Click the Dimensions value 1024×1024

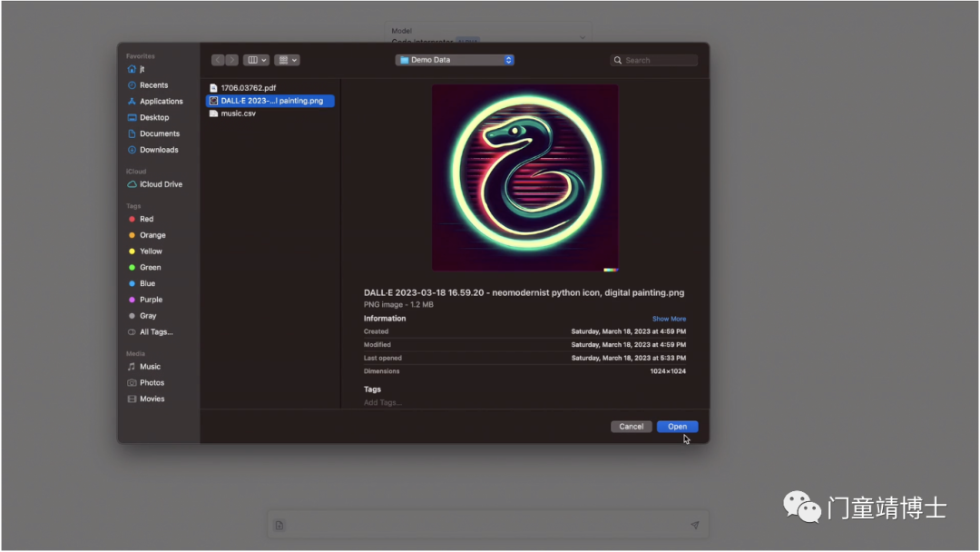tap(668, 371)
